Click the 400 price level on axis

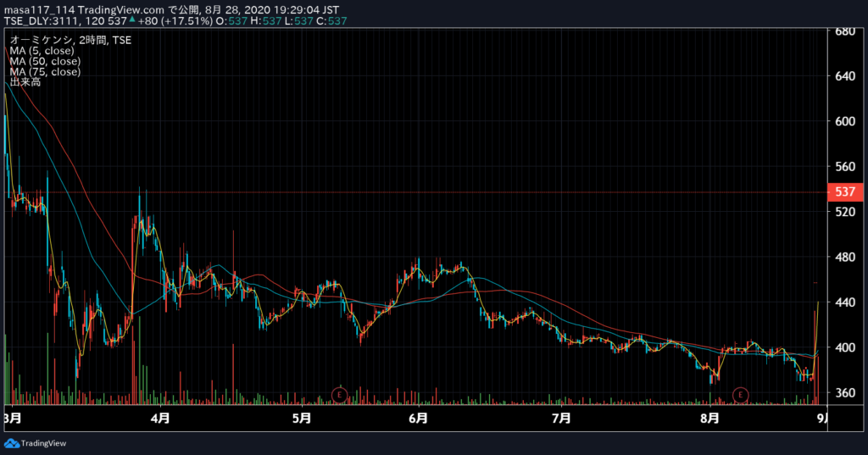tap(845, 347)
